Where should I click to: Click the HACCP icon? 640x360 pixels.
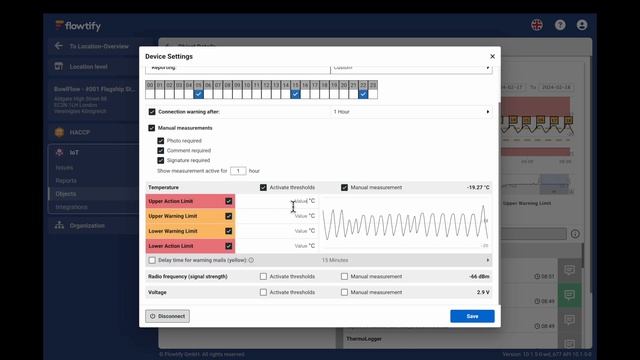[x=59, y=132]
